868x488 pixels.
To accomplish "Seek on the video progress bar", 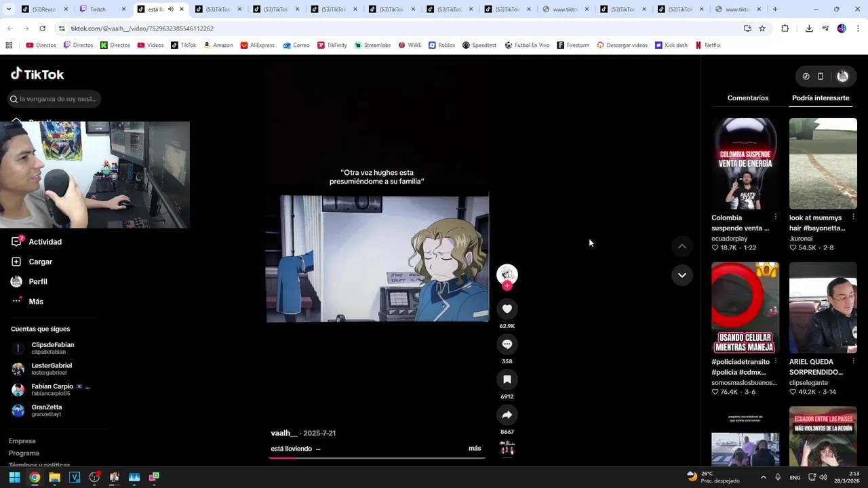I will [x=377, y=457].
